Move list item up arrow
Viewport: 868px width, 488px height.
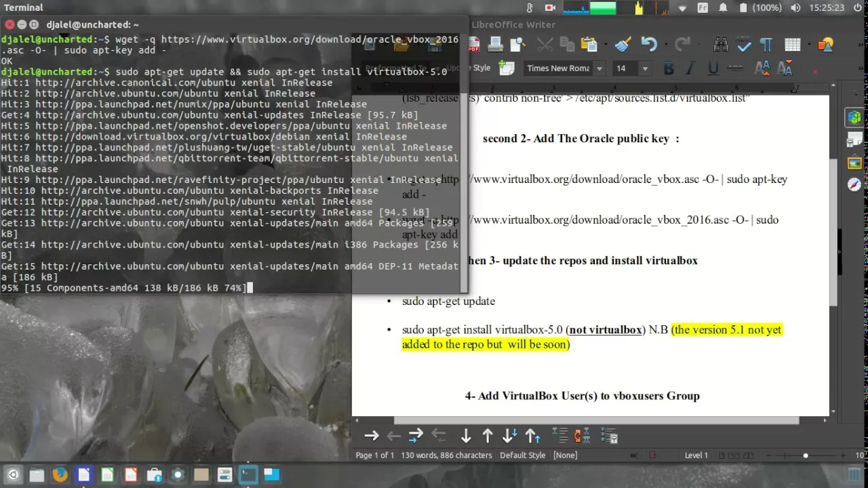488,436
